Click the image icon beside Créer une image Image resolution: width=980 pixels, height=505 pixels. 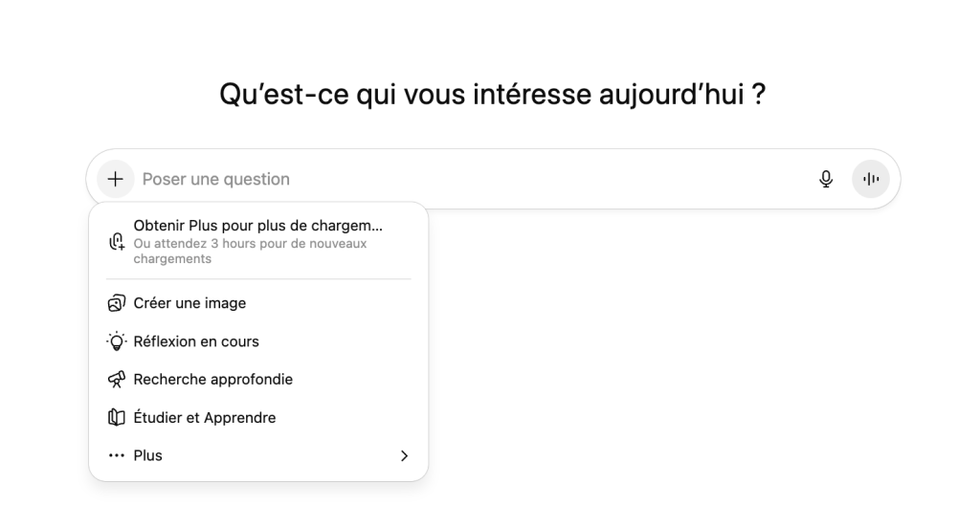click(117, 303)
